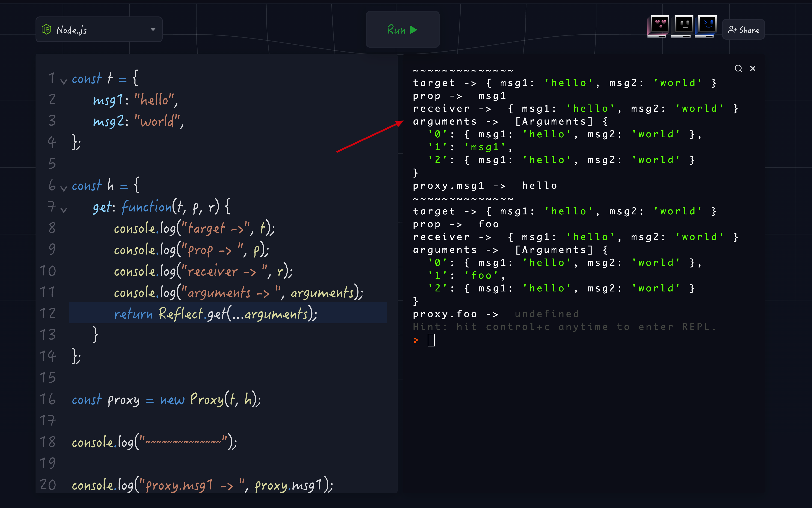Open console search magnifier icon

point(738,68)
